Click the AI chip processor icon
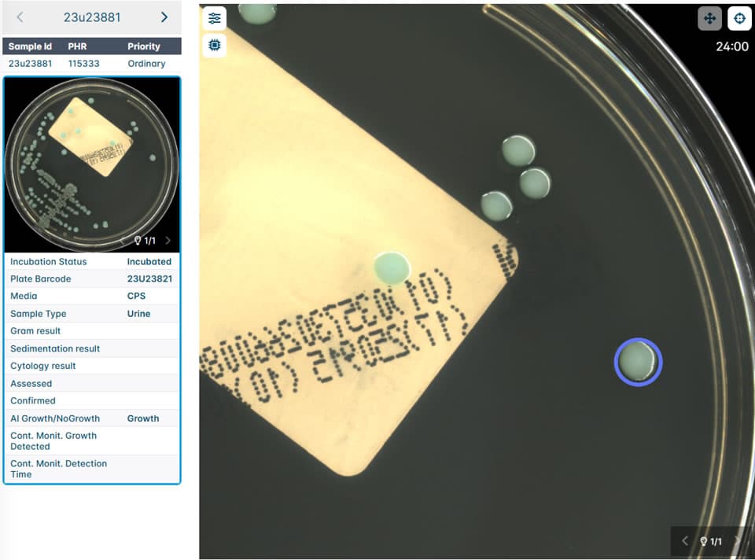Viewport: 755px width, 560px height. point(215,46)
